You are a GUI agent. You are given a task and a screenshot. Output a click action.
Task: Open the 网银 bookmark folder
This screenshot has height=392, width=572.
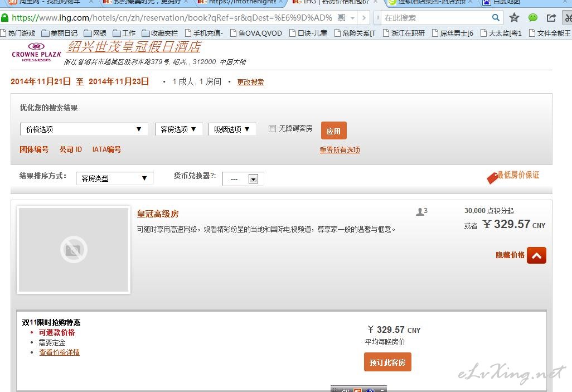tap(95, 33)
